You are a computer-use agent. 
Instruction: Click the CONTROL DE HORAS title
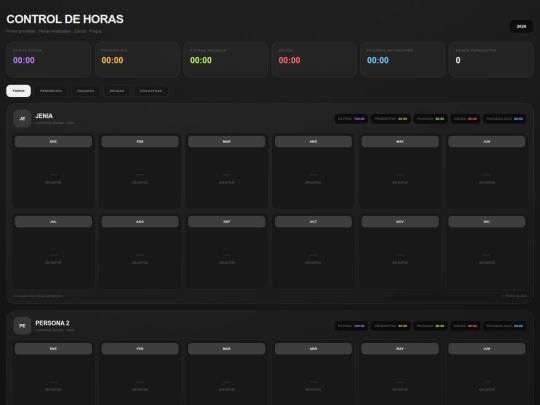tap(65, 19)
